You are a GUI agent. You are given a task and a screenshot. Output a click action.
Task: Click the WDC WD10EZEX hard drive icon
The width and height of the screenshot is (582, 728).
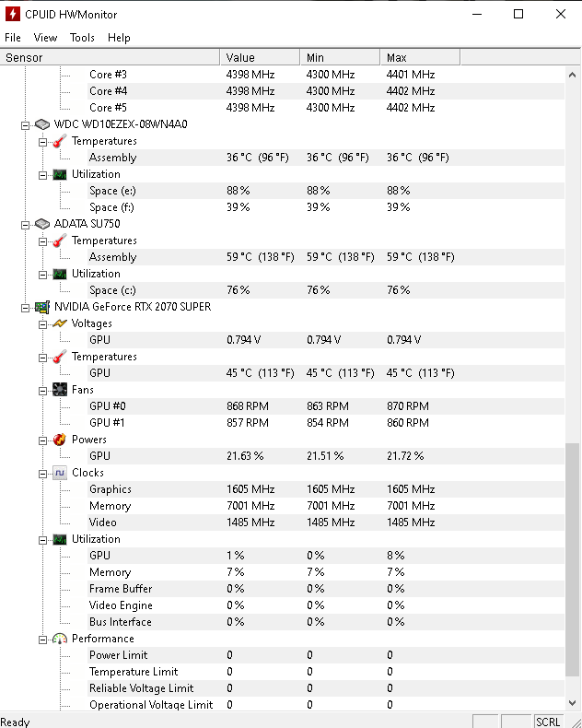pos(41,124)
